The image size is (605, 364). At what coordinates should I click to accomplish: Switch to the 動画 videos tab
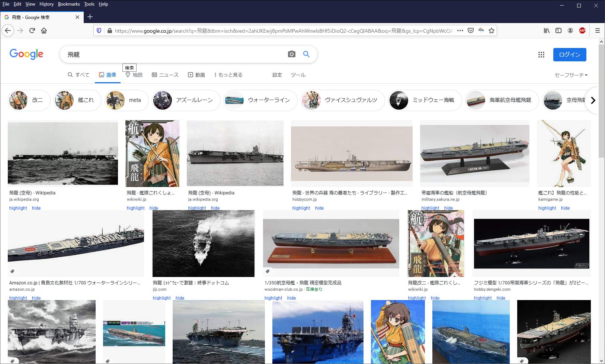(196, 75)
